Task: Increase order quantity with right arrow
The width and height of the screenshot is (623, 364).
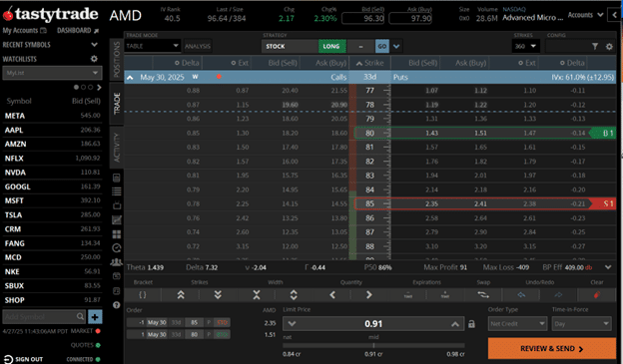Action: (x=369, y=295)
